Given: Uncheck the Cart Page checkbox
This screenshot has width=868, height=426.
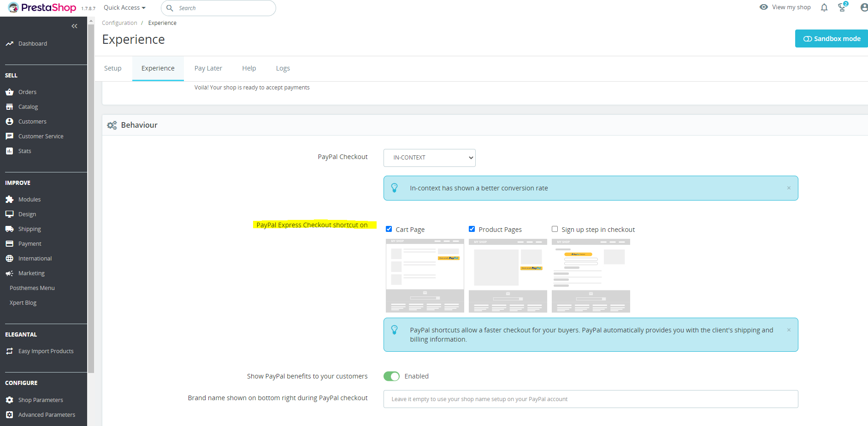Looking at the screenshot, I should [389, 229].
